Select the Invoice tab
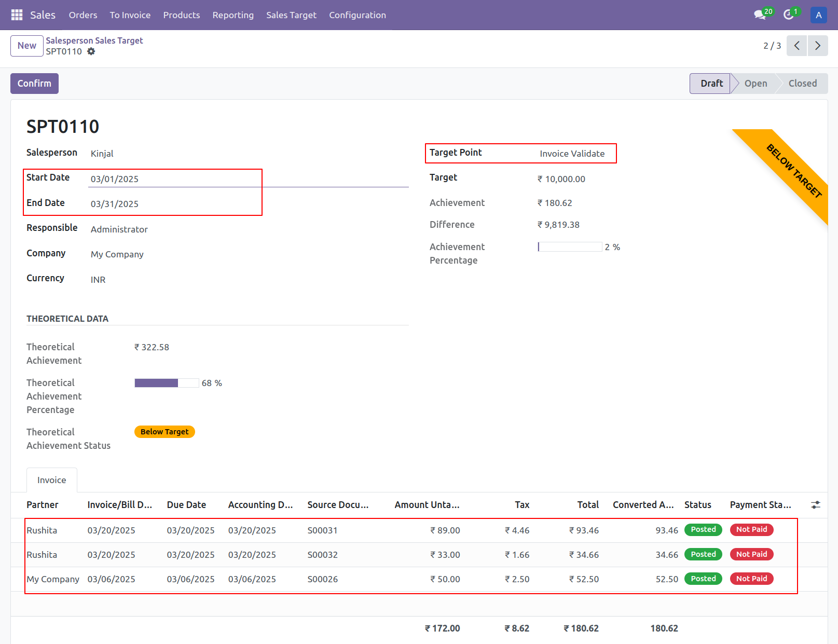The height and width of the screenshot is (644, 838). [51, 480]
